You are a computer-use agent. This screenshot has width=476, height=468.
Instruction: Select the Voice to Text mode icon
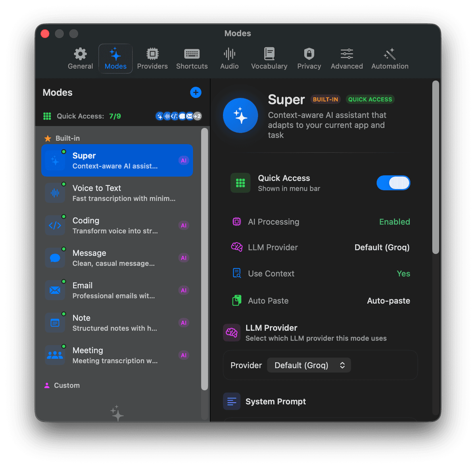55,193
